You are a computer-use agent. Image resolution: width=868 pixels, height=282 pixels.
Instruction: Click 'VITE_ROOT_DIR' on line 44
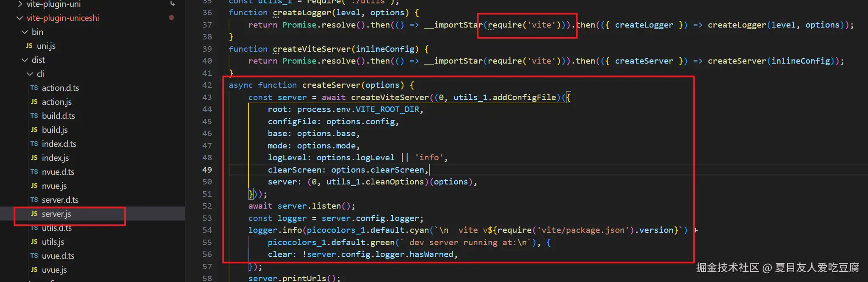[387, 109]
